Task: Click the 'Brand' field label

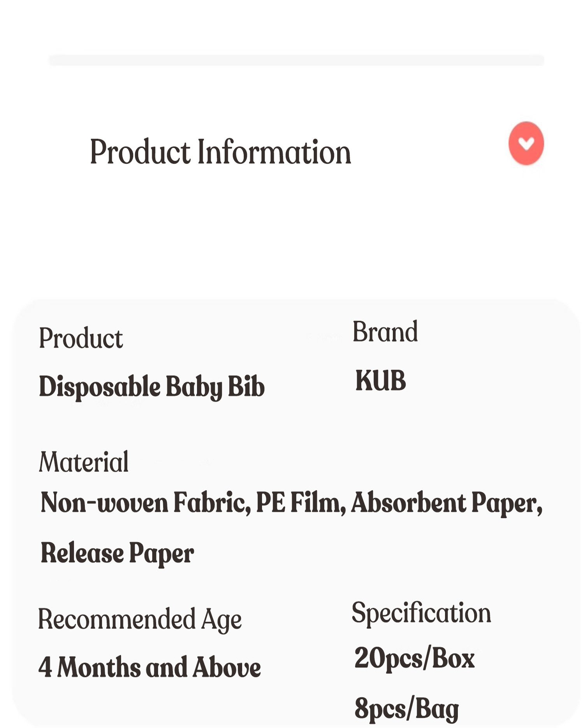Action: (x=385, y=332)
